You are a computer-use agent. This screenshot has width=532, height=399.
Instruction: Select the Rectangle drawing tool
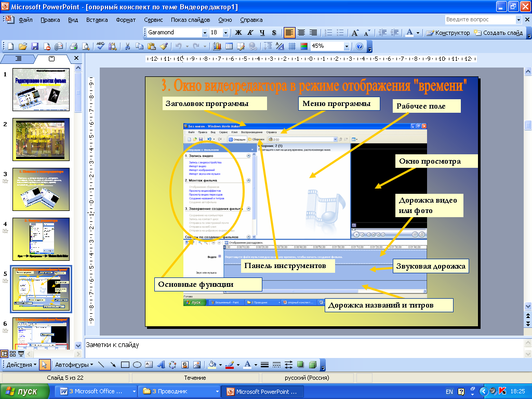125,365
